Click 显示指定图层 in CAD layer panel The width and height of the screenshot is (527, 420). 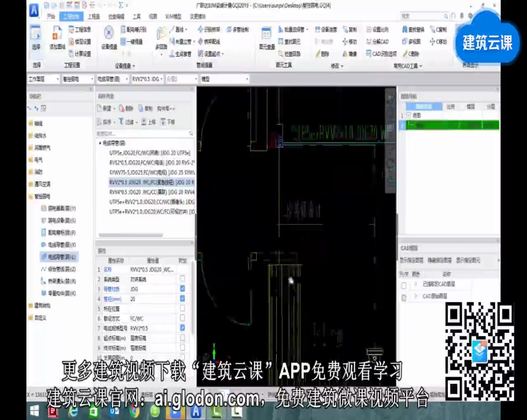point(411,260)
